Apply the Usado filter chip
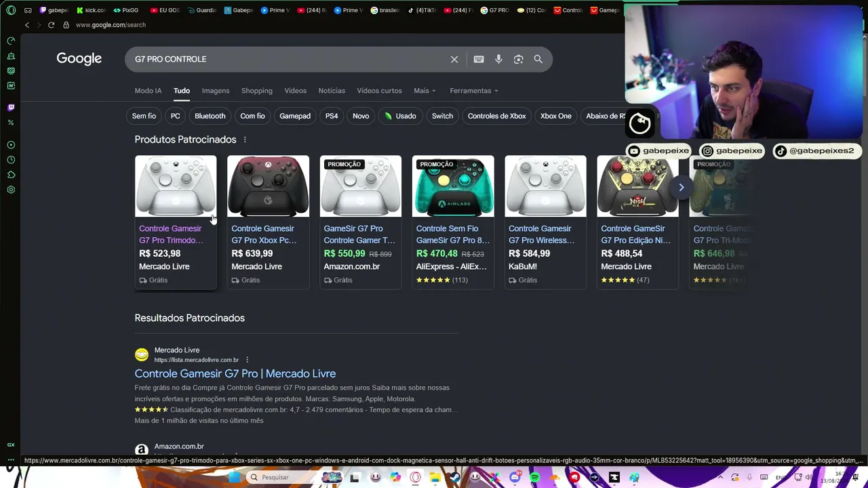 [x=400, y=116]
